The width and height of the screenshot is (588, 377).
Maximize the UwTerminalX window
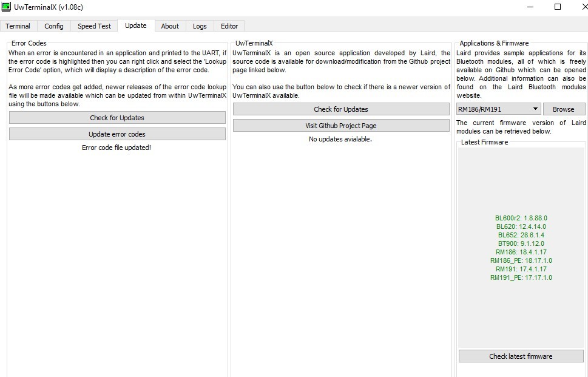tap(558, 7)
